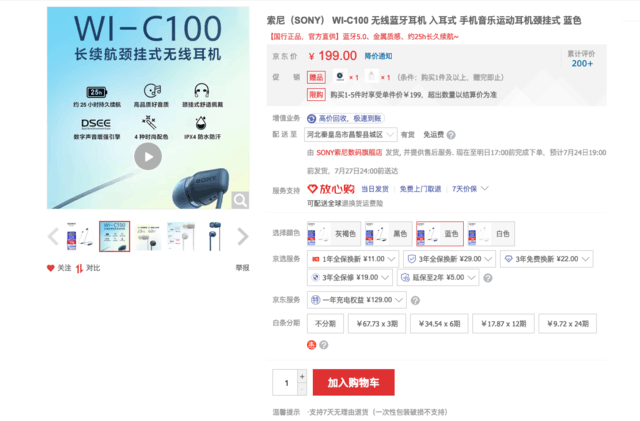Select the third product thumbnail
Viewport: 640px width, 421px height.
[148, 236]
